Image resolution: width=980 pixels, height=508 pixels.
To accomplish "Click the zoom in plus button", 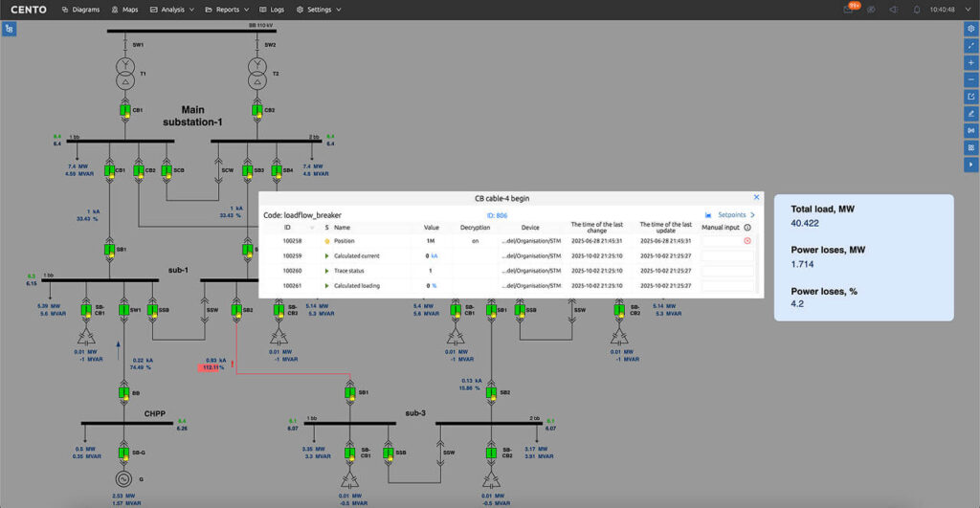I will (x=971, y=62).
